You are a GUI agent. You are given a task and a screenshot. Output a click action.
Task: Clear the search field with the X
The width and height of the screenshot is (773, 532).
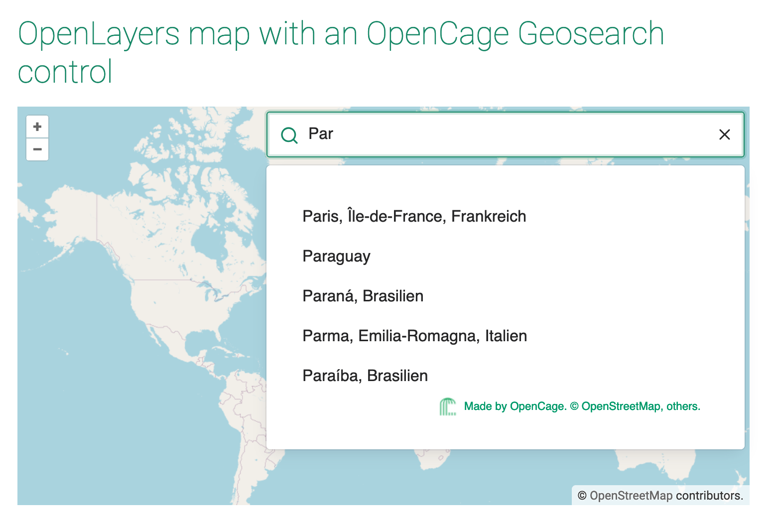pyautogui.click(x=725, y=134)
